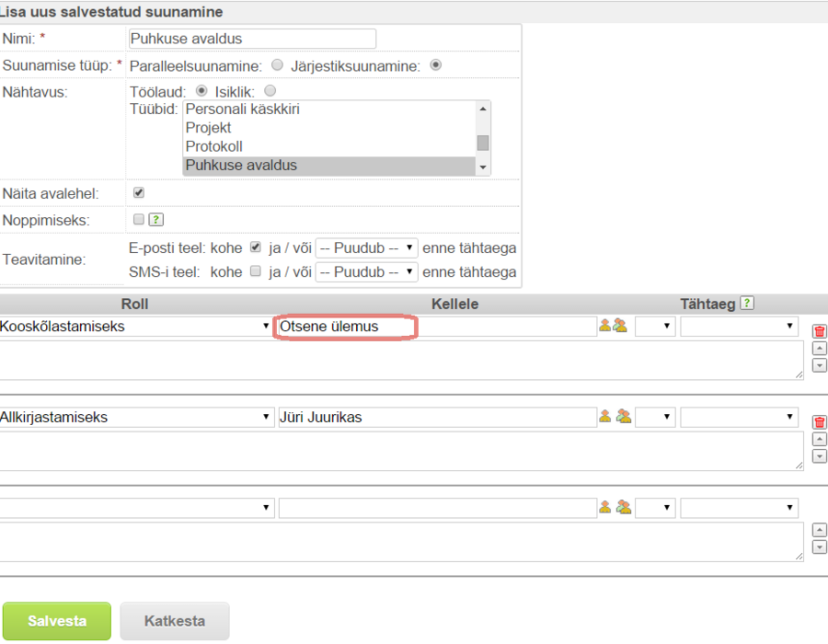Click the Kellele field containing Jüri Juurikas
The width and height of the screenshot is (828, 644).
point(438,417)
